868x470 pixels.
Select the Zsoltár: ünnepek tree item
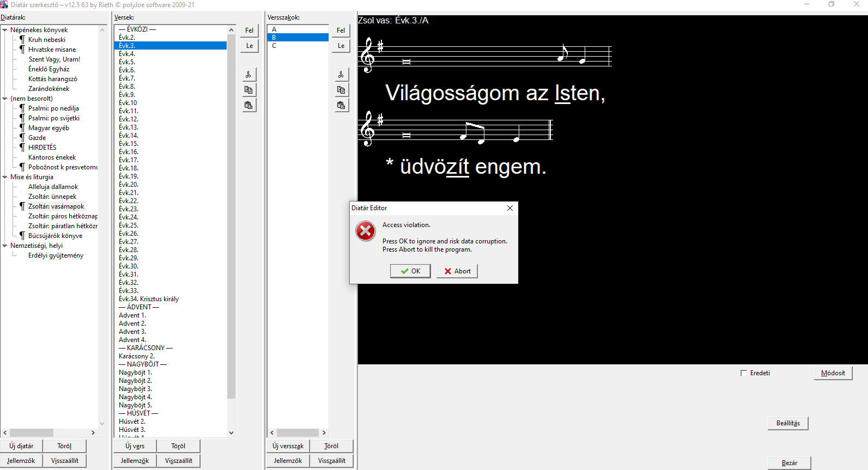tap(52, 197)
